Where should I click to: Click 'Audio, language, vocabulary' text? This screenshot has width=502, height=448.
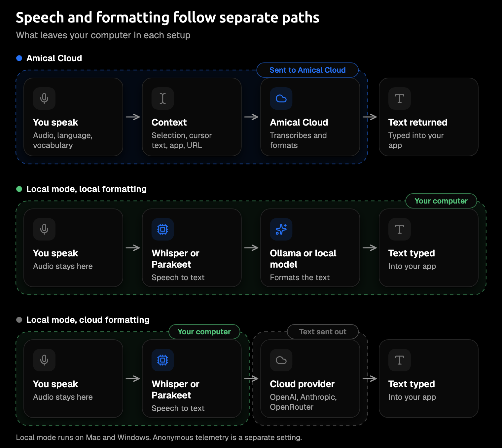(63, 140)
